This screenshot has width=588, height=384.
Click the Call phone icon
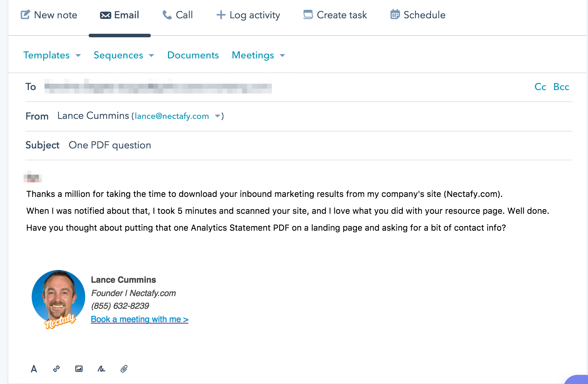tap(167, 15)
